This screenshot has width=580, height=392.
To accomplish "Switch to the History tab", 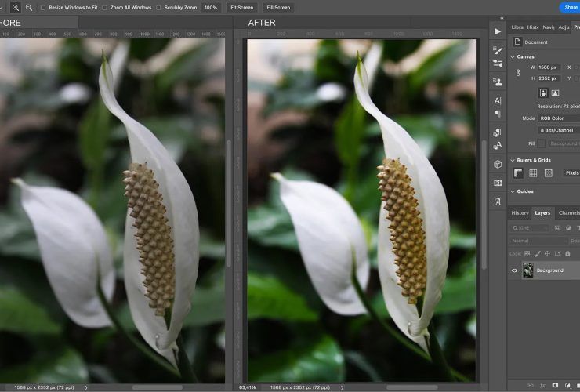I will point(520,213).
